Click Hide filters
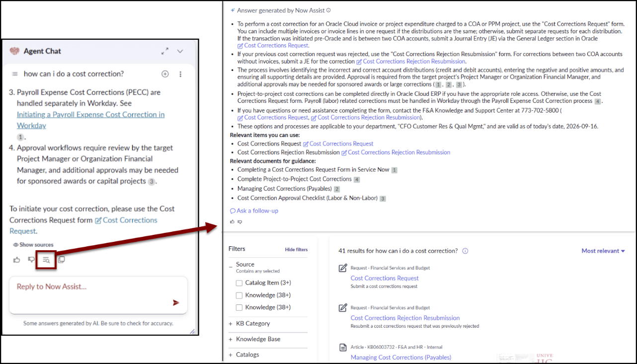 pyautogui.click(x=296, y=249)
